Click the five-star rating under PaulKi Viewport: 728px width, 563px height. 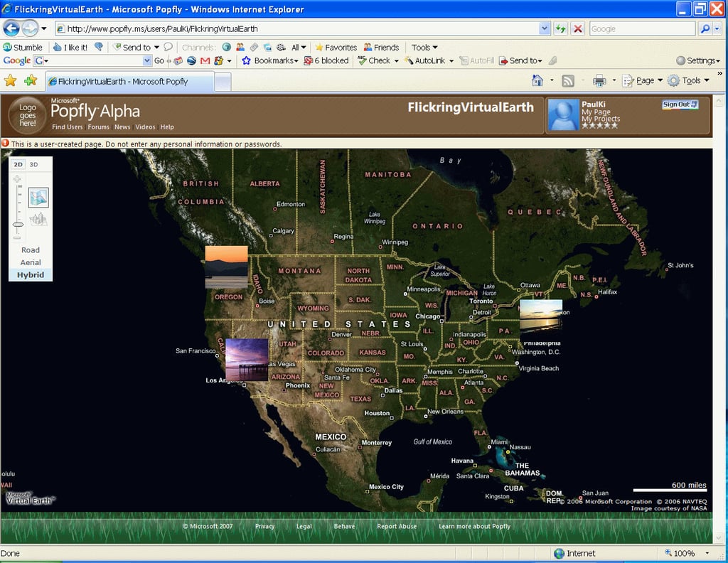(600, 125)
